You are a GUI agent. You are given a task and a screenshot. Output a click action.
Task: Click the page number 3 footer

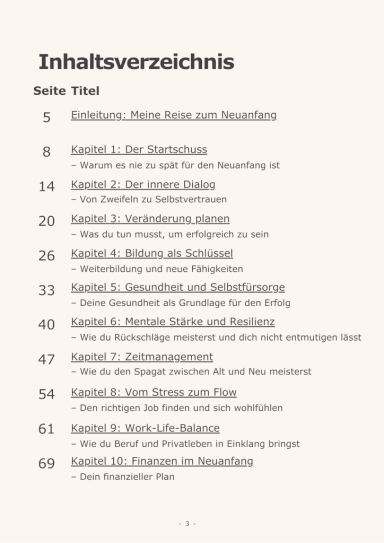point(187,524)
